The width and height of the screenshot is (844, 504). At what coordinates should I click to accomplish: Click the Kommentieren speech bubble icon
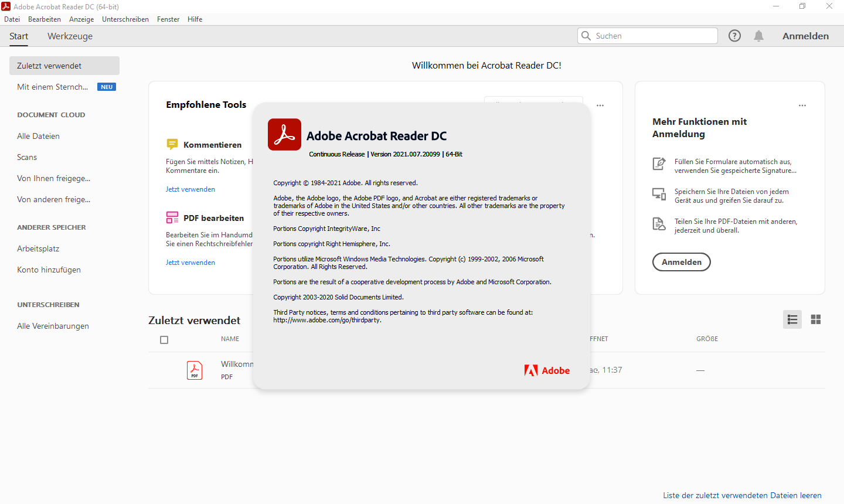tap(172, 144)
